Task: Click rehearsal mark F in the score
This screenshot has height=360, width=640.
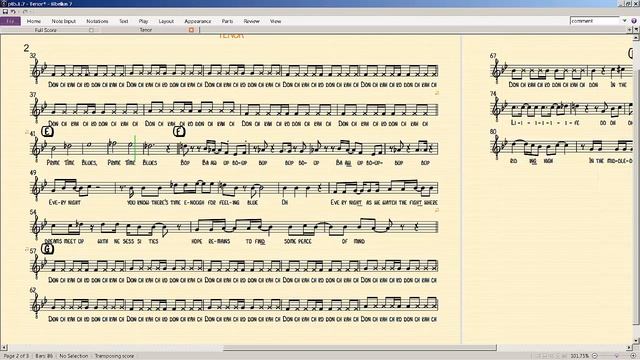Action: click(179, 131)
